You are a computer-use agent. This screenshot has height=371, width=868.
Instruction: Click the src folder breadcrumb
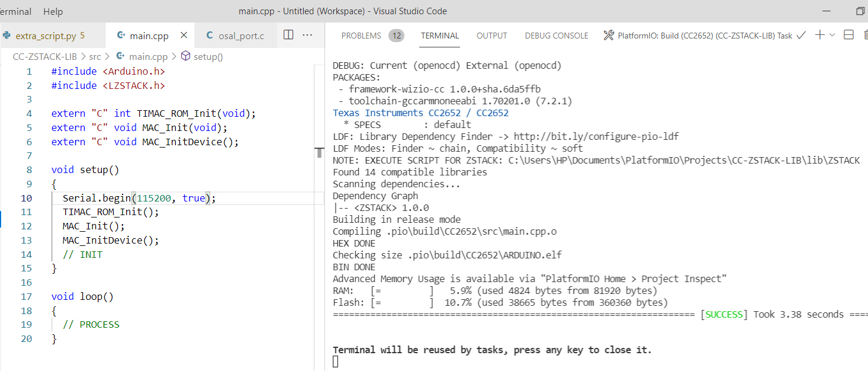tap(95, 57)
